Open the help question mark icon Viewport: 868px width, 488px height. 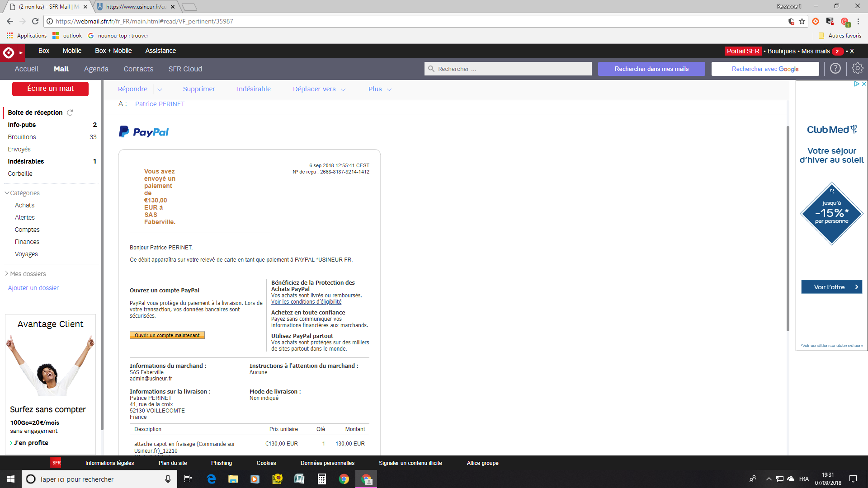(835, 69)
